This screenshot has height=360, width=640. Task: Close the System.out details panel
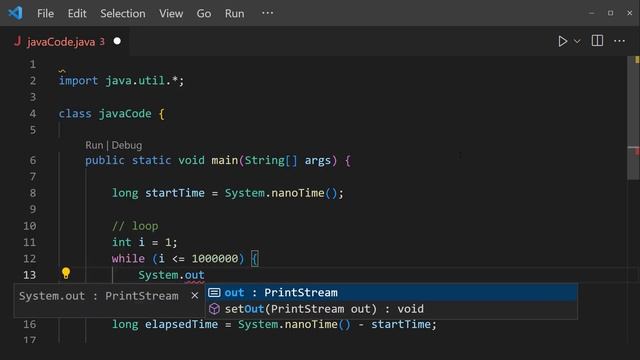pyautogui.click(x=195, y=296)
